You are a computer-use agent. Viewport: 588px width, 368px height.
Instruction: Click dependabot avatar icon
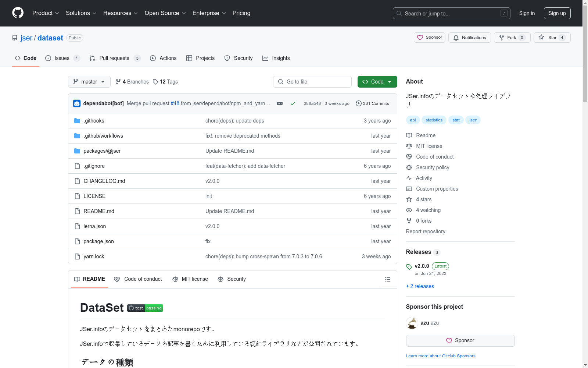click(77, 103)
